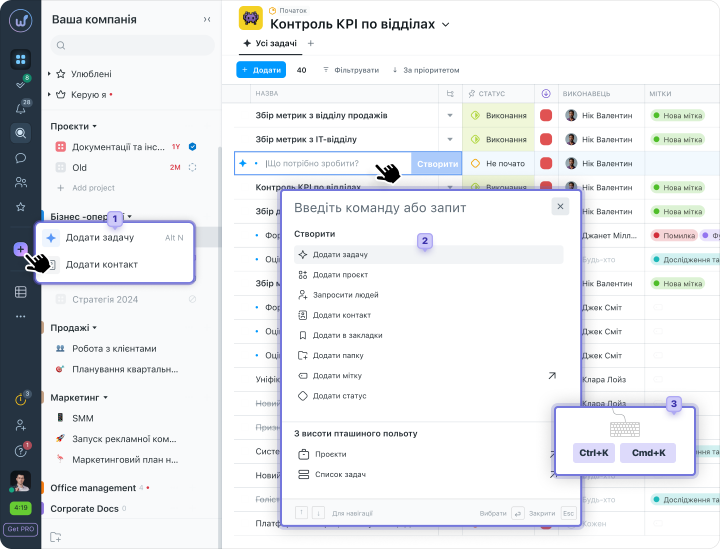Click 'Створити' button in new task row

[437, 163]
